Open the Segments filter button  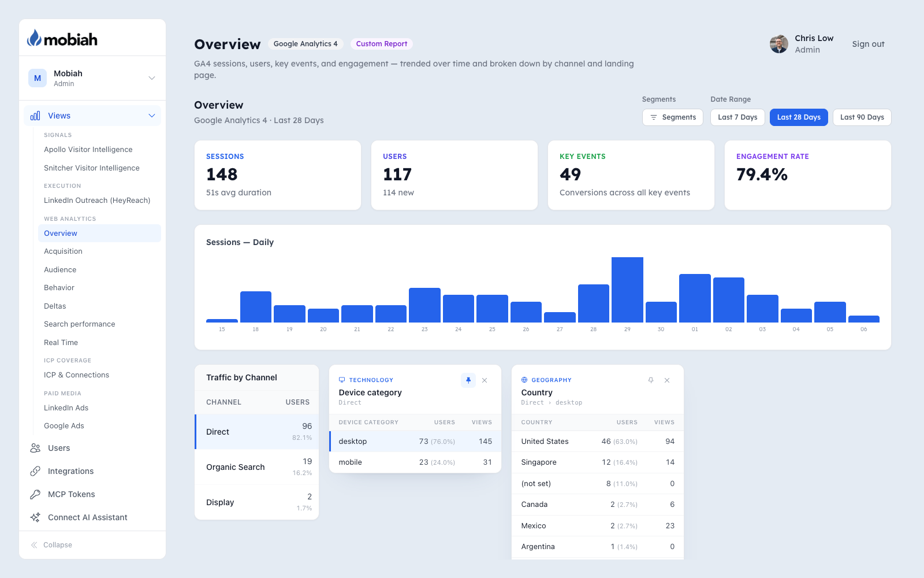point(673,117)
